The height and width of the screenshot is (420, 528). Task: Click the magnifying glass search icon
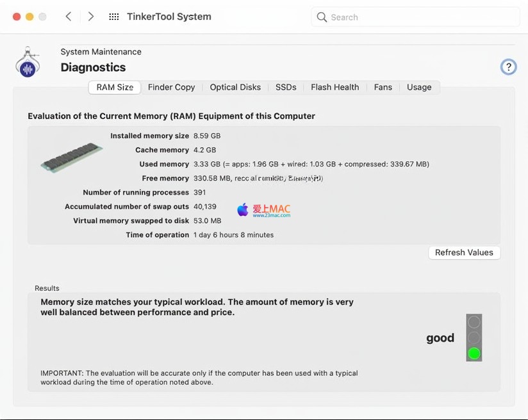pos(322,17)
